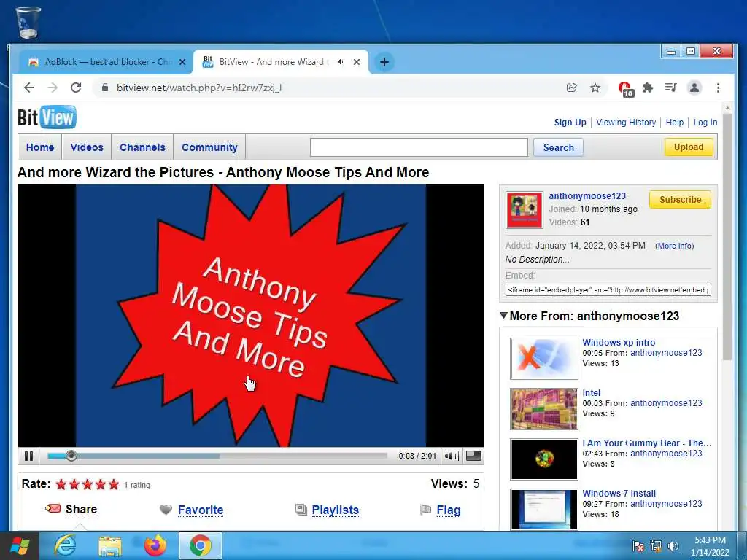Go forward in browser history
Viewport: 747px width, 560px height.
[x=53, y=87]
